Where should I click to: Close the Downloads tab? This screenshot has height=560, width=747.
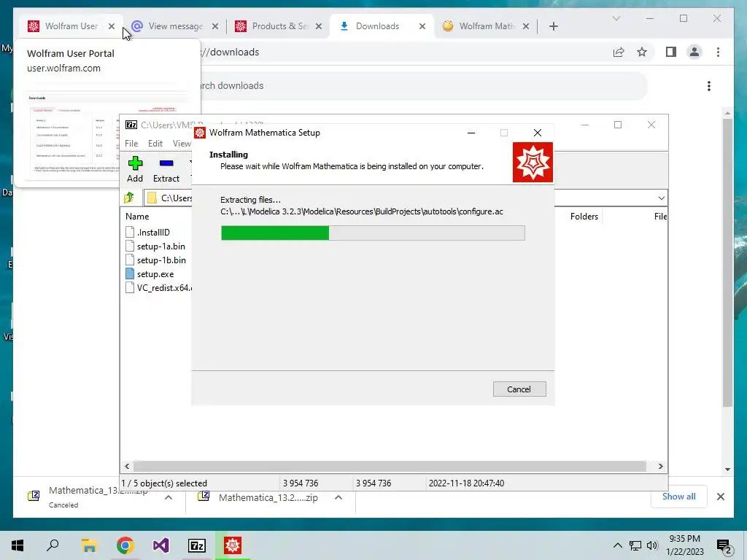[x=422, y=26]
